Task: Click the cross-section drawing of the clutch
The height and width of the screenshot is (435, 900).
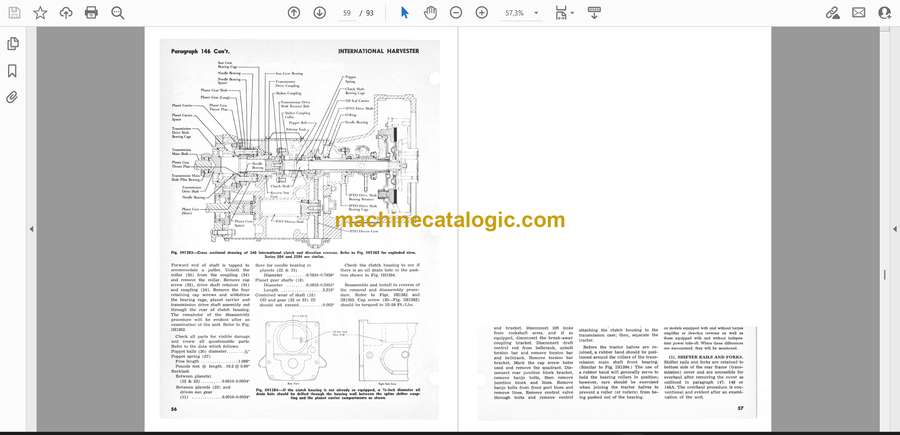Action: pyautogui.click(x=295, y=155)
